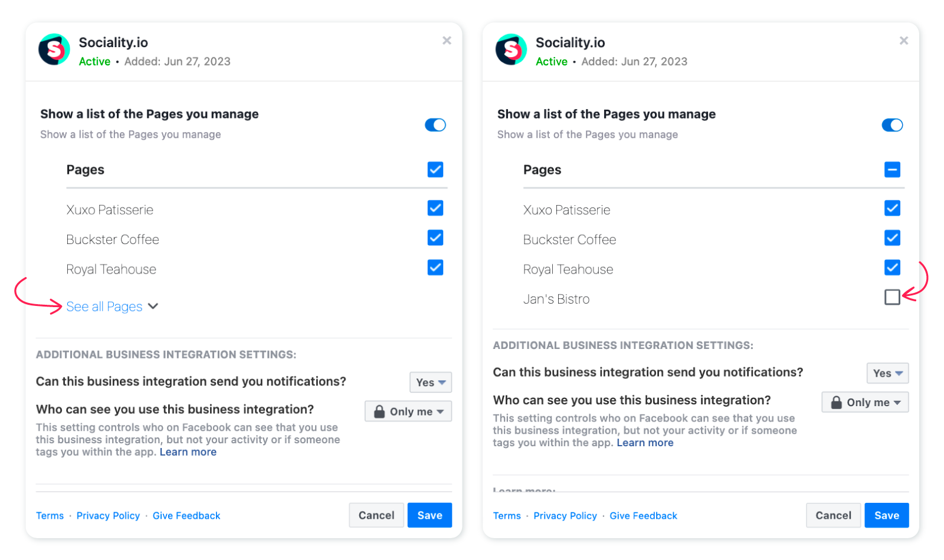Open Give Feedback link in left dialog

coord(186,516)
